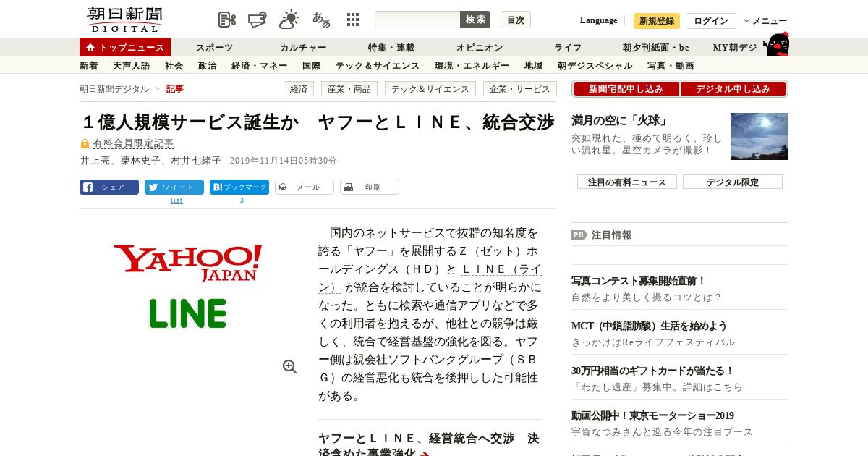
Task: Select 政治 in the sub-navigation
Action: pyautogui.click(x=208, y=66)
